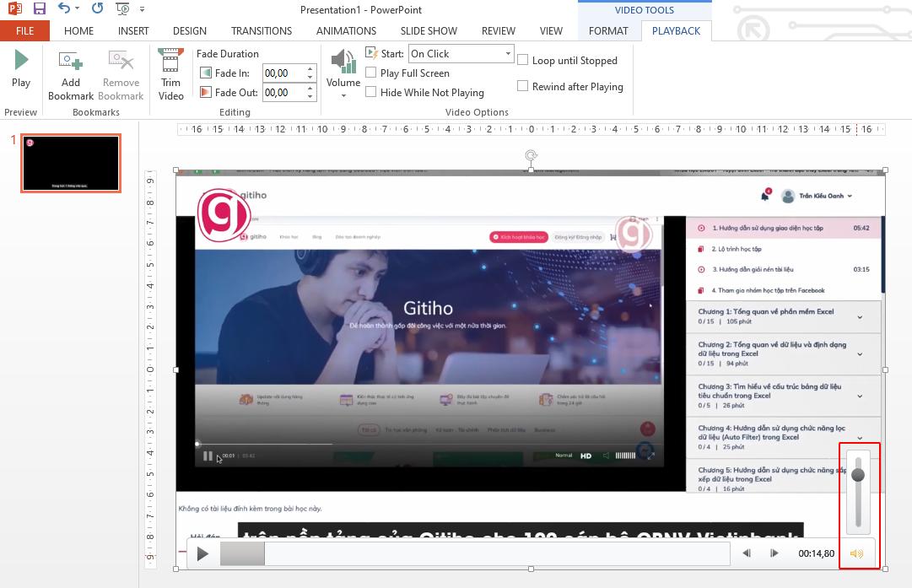Enable Loop until Stopped
Screen dimensions: 912x588
click(524, 60)
